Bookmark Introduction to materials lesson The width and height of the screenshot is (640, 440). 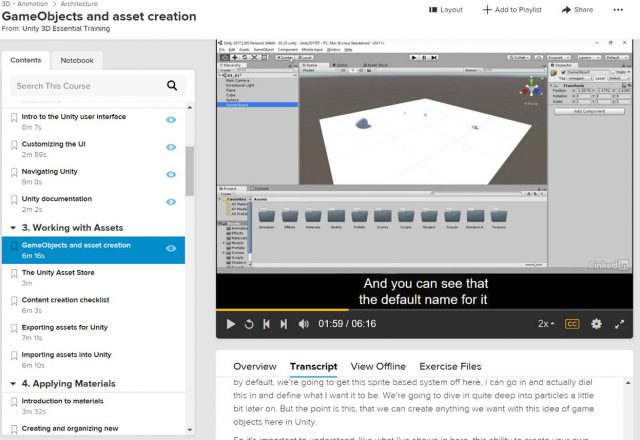(14, 402)
